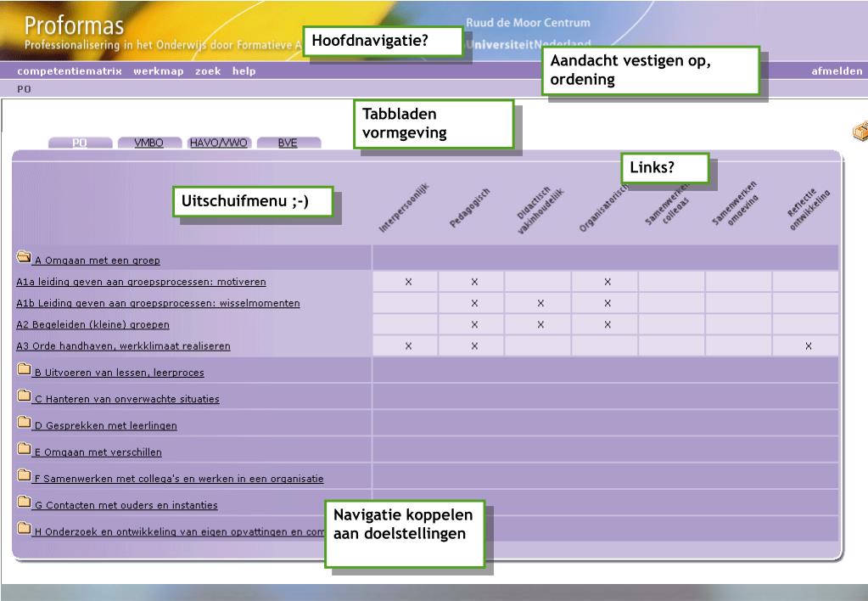The height and width of the screenshot is (601, 868).
Task: Switch to the VMBO tab
Action: click(149, 143)
